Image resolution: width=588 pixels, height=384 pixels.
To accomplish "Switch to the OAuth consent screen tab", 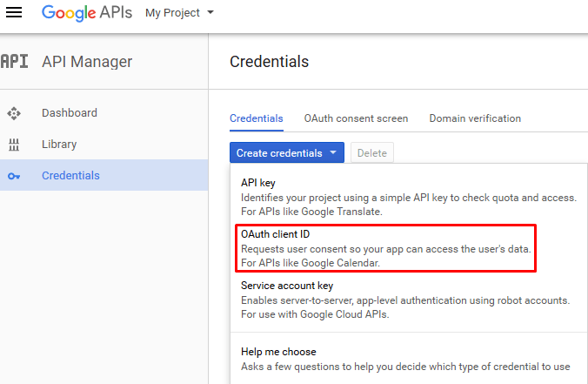I will pyautogui.click(x=356, y=118).
